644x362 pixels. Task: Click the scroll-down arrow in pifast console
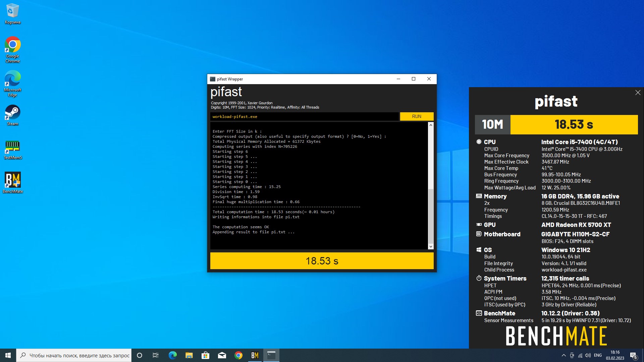tap(431, 247)
